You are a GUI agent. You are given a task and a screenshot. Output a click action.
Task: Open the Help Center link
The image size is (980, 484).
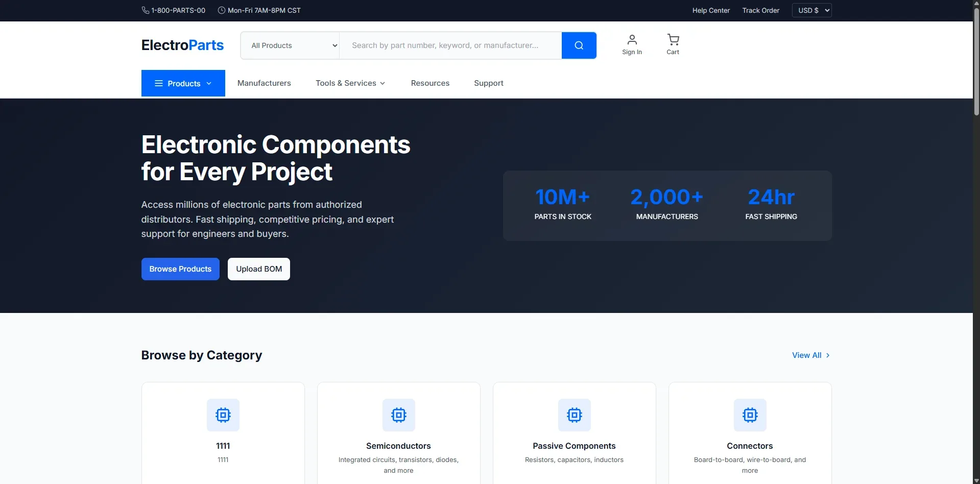[710, 10]
